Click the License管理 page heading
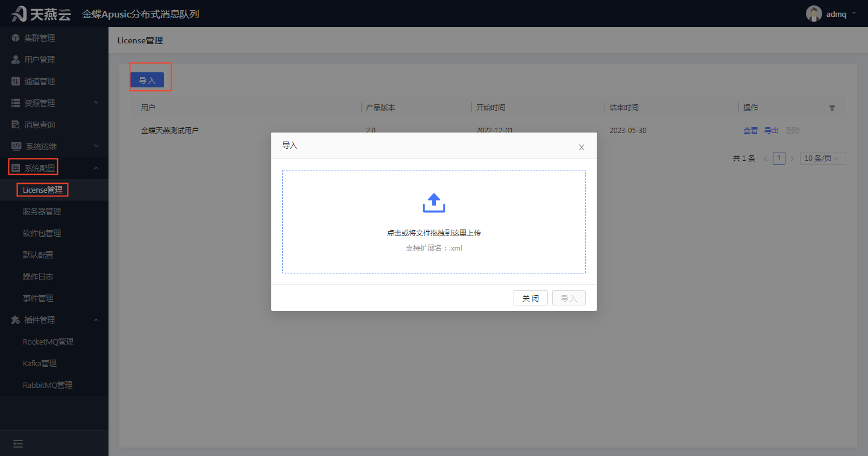868x456 pixels. click(140, 40)
